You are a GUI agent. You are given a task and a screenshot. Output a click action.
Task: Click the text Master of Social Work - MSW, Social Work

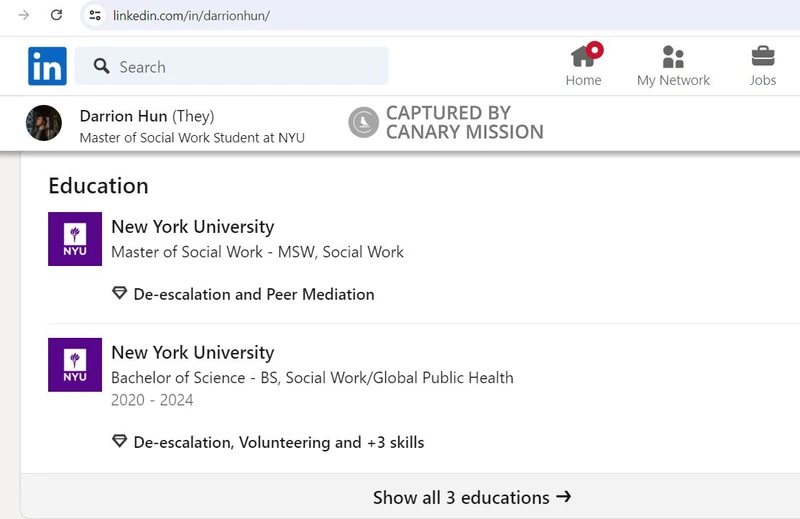tap(258, 252)
